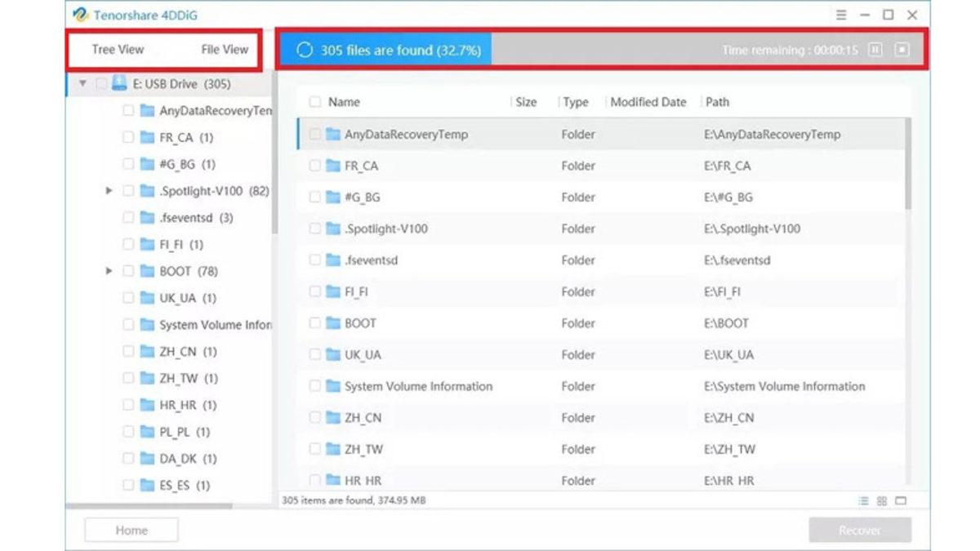The width and height of the screenshot is (980, 551).
Task: Pause the scan with the pause icon
Action: [875, 50]
